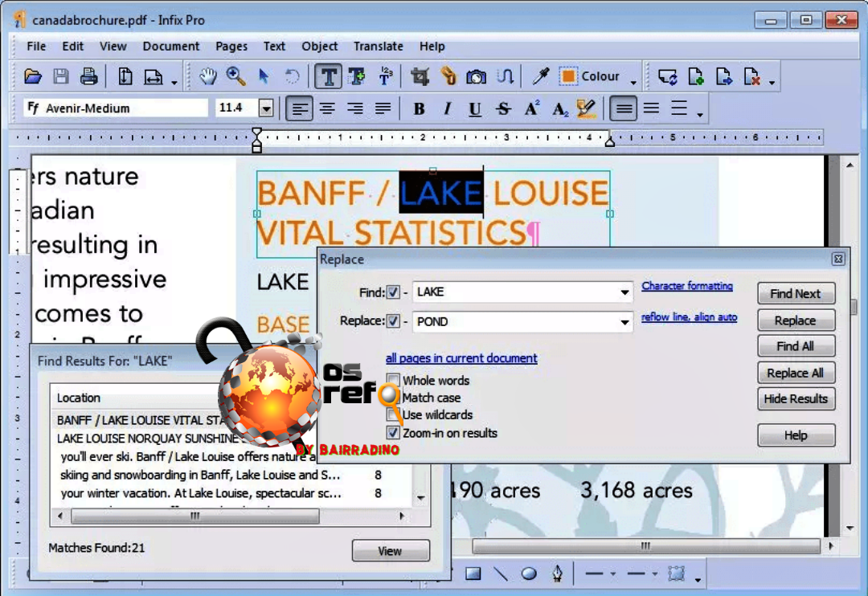
Task: Expand the Find text dropdown
Action: pyautogui.click(x=624, y=292)
